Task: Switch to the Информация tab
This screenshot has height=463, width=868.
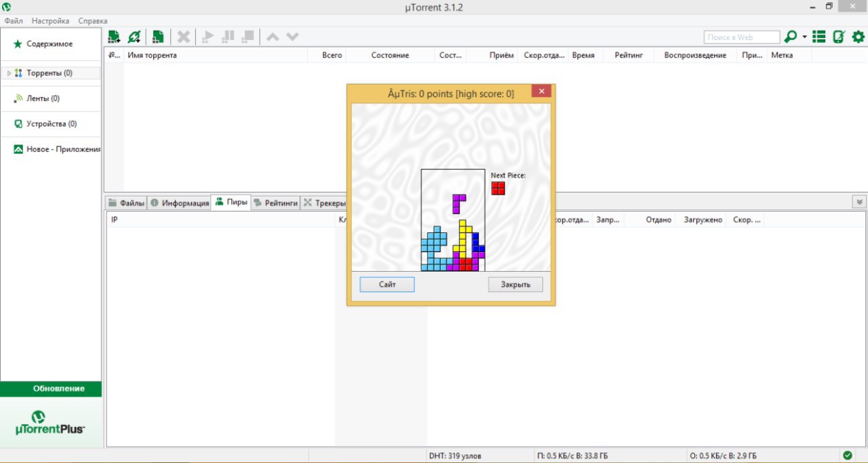Action: tap(179, 203)
